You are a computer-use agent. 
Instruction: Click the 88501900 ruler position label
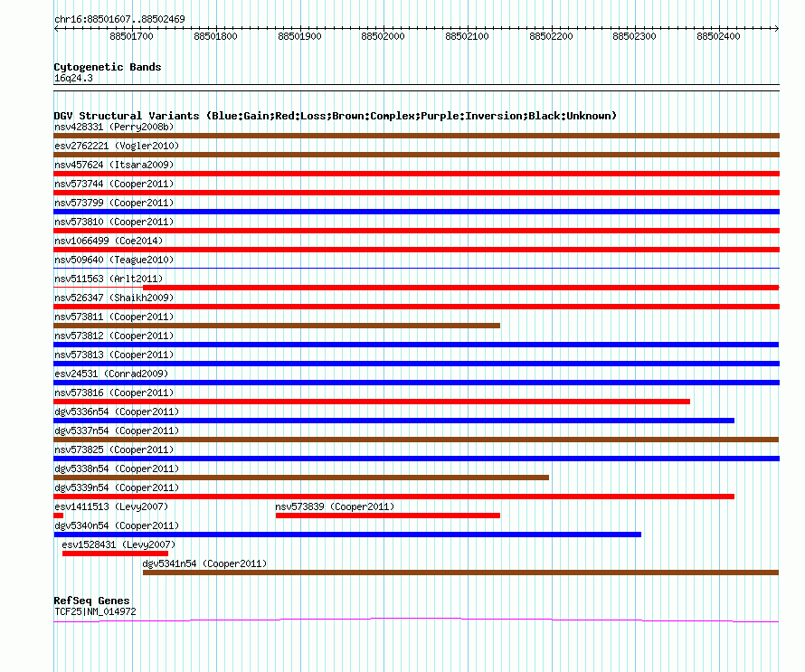[x=299, y=36]
